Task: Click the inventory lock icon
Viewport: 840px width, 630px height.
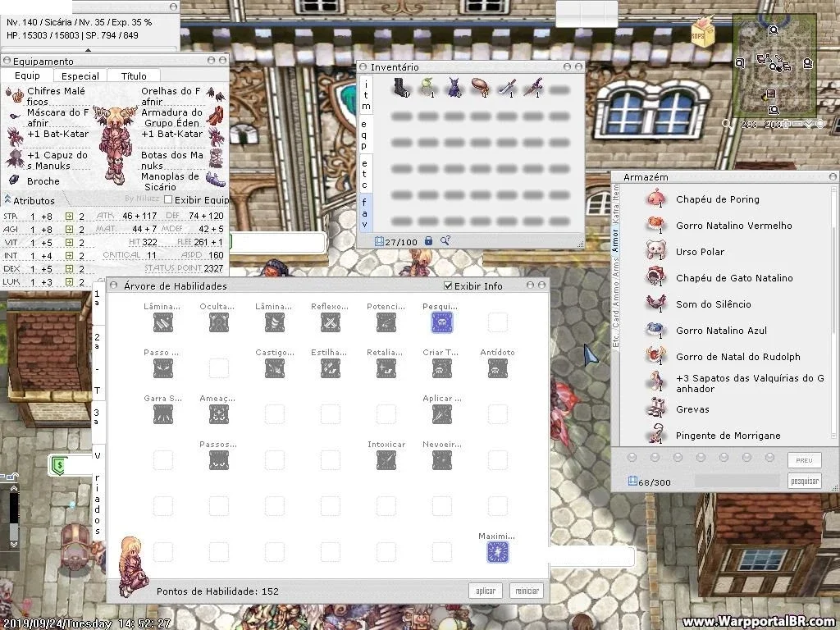Action: (428, 241)
